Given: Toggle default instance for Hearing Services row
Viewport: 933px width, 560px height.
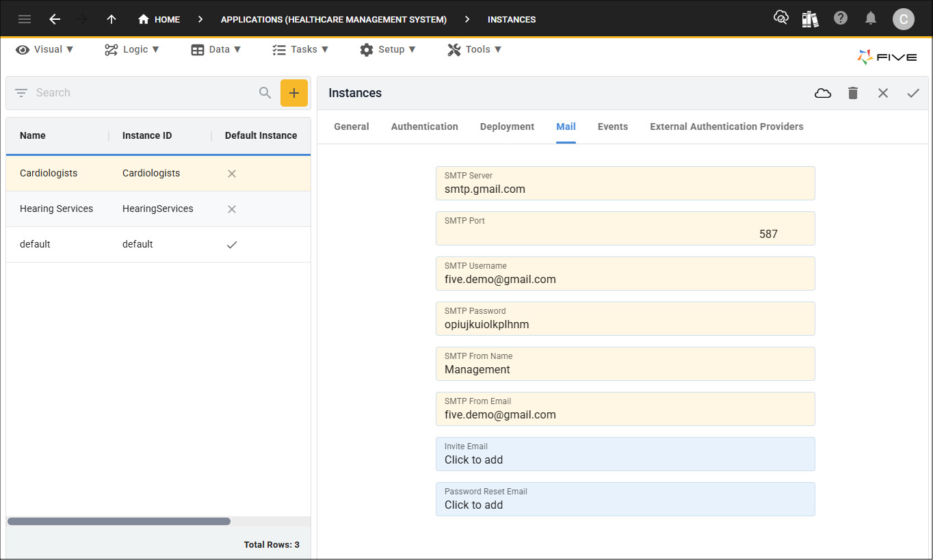Looking at the screenshot, I should [x=231, y=209].
